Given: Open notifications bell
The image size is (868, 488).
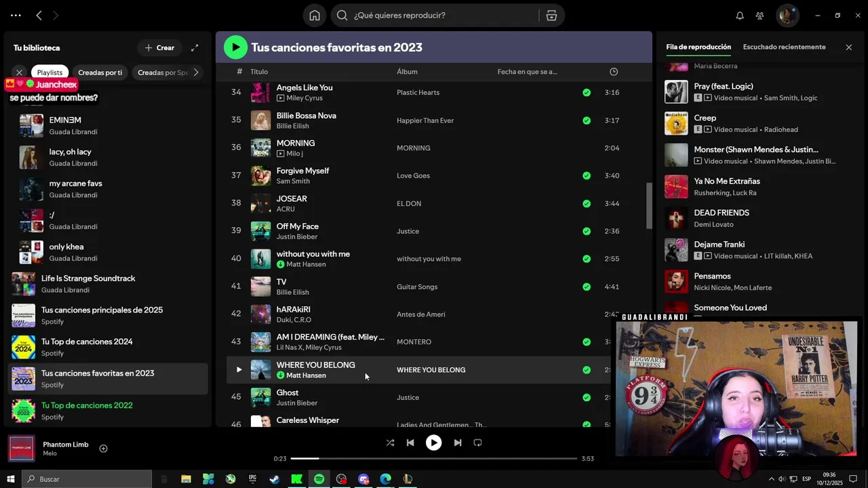Looking at the screenshot, I should [740, 16].
